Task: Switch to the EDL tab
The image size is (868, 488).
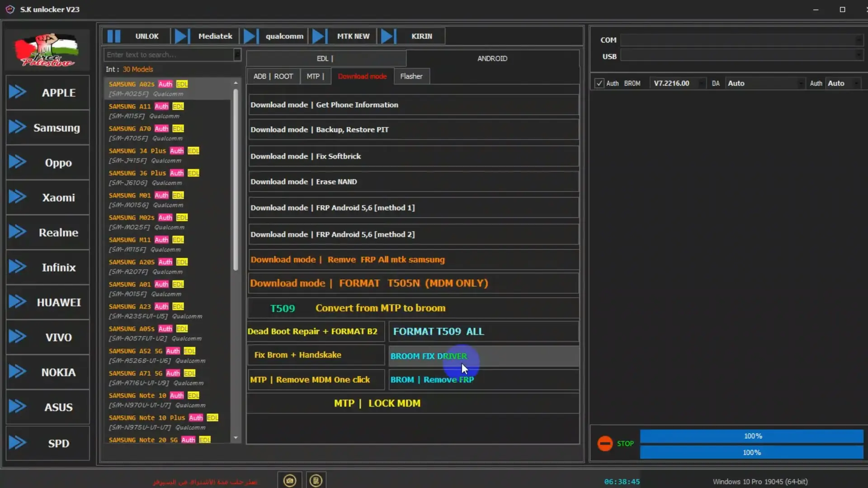Action: click(325, 58)
